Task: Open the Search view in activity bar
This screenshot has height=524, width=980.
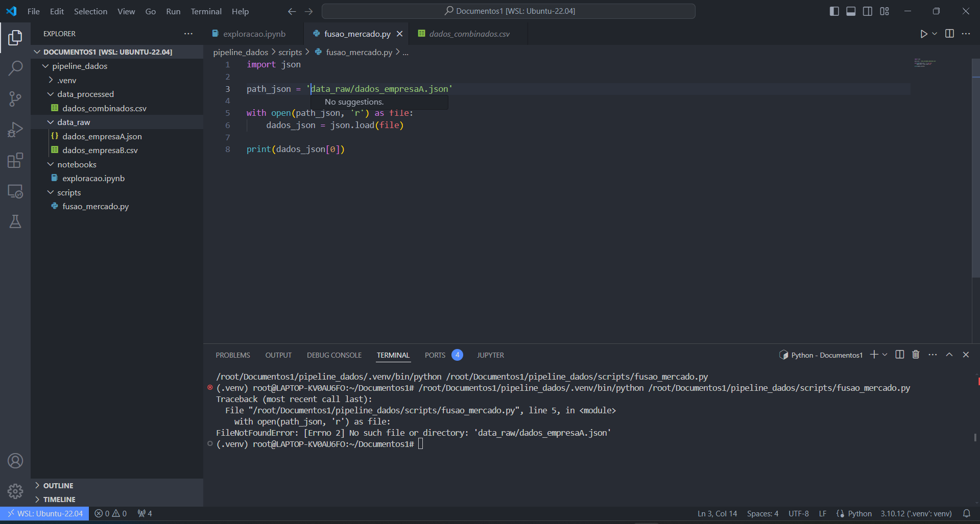Action: tap(15, 68)
